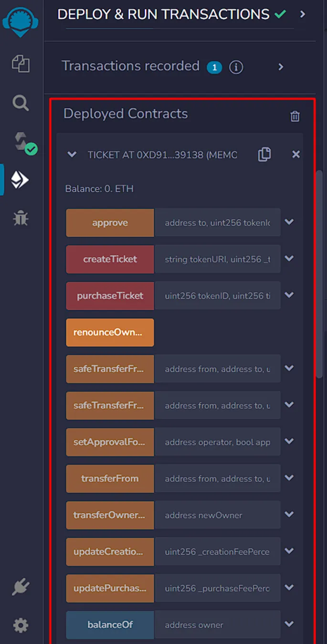
Task: Copy the TICKET contract address
Action: (264, 154)
